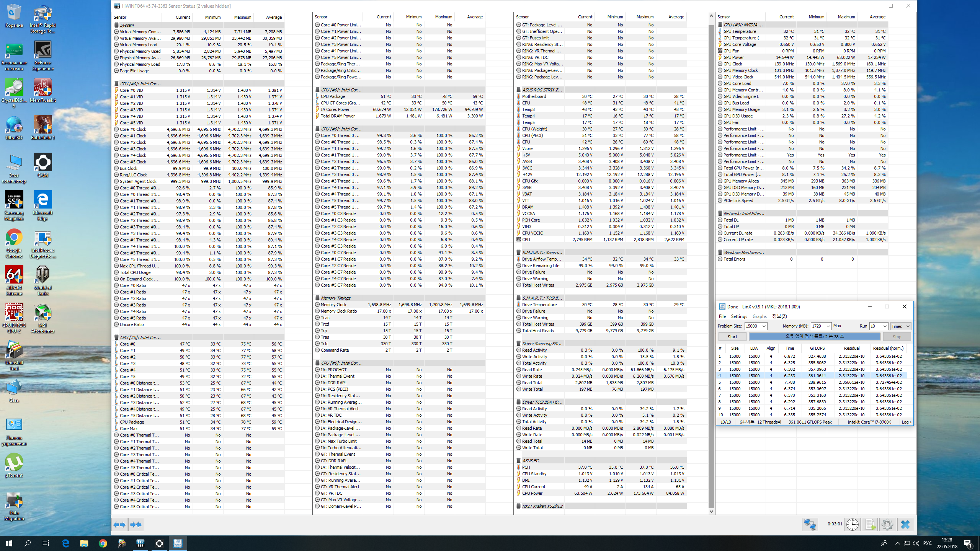Open the Times dropdown in LinX

tap(900, 326)
